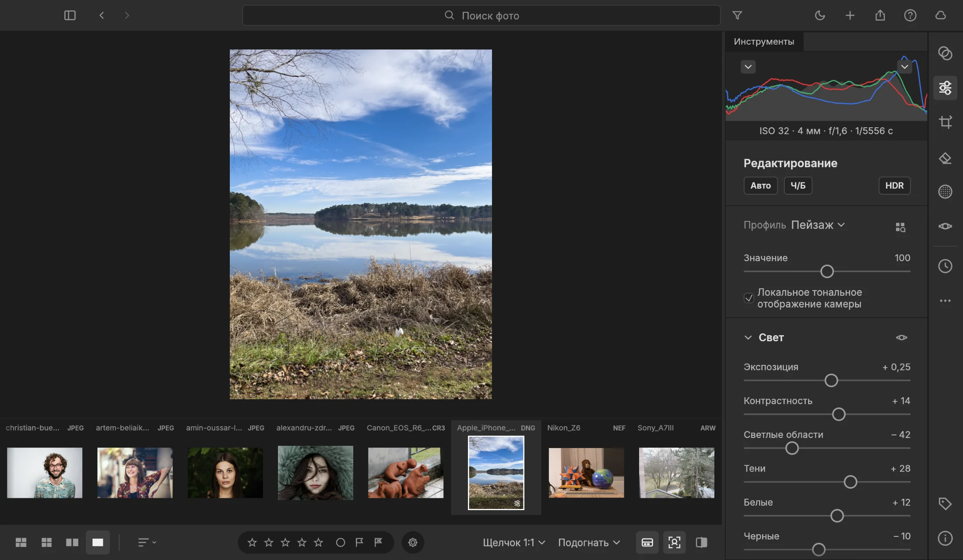Collapse the Свет section chevron
963x560 pixels.
tap(748, 337)
